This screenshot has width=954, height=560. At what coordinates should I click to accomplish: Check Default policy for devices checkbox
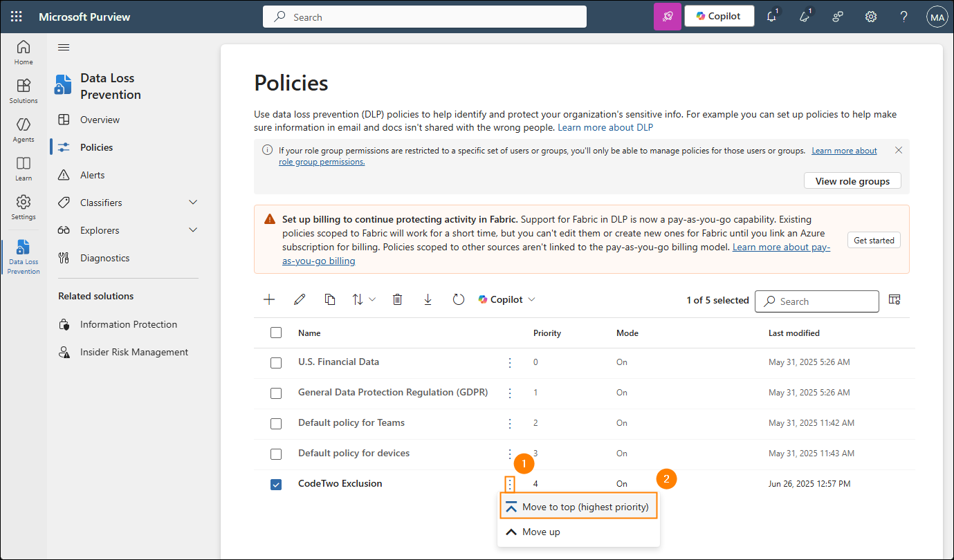click(276, 454)
